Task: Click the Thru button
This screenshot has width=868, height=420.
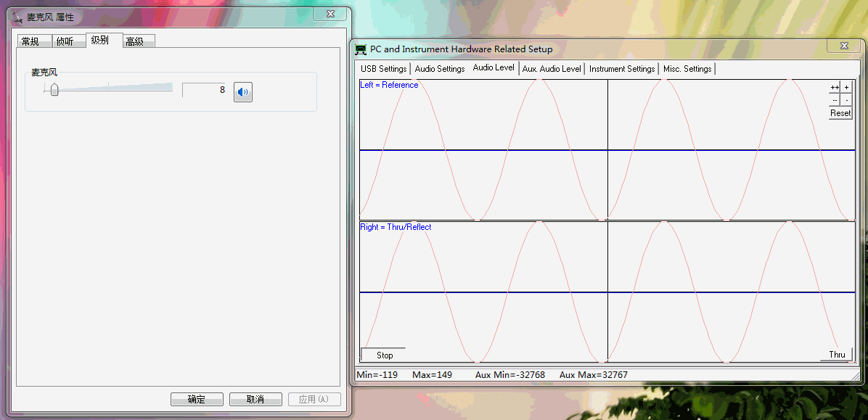Action: tap(837, 354)
